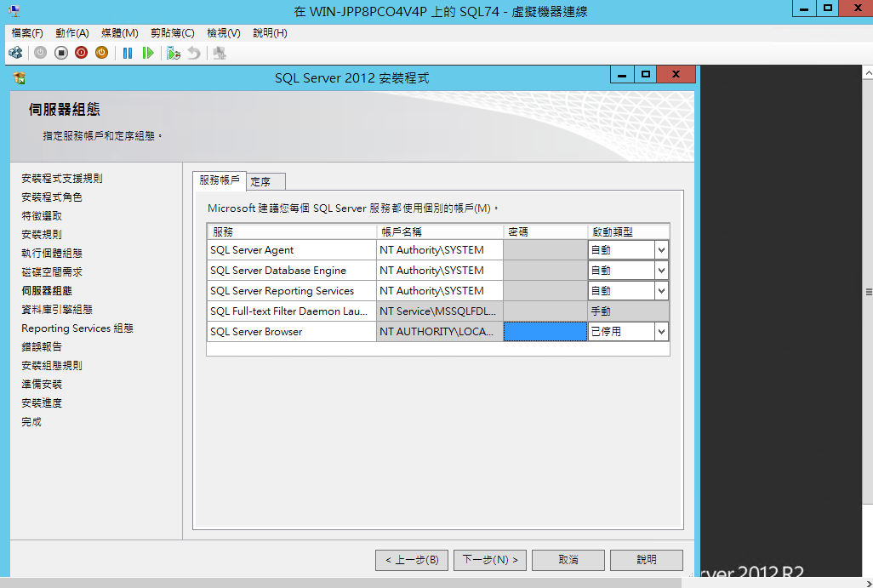873x588 pixels.
Task: Open the 動作(A) menu
Action: click(x=71, y=33)
